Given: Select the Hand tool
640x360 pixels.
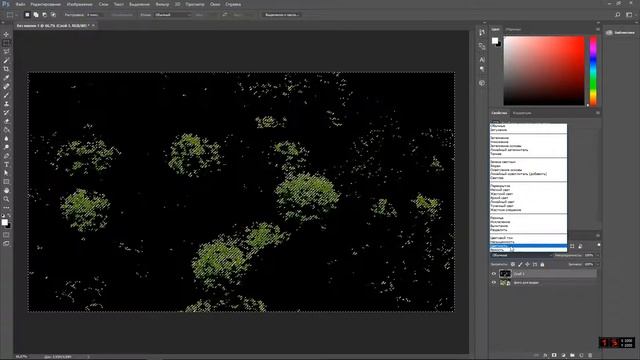Looking at the screenshot, I should (x=6, y=191).
